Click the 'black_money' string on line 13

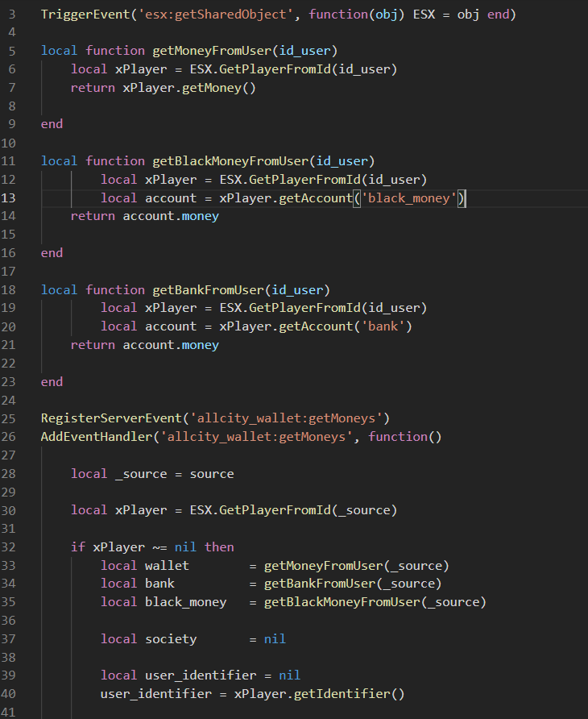(x=409, y=198)
